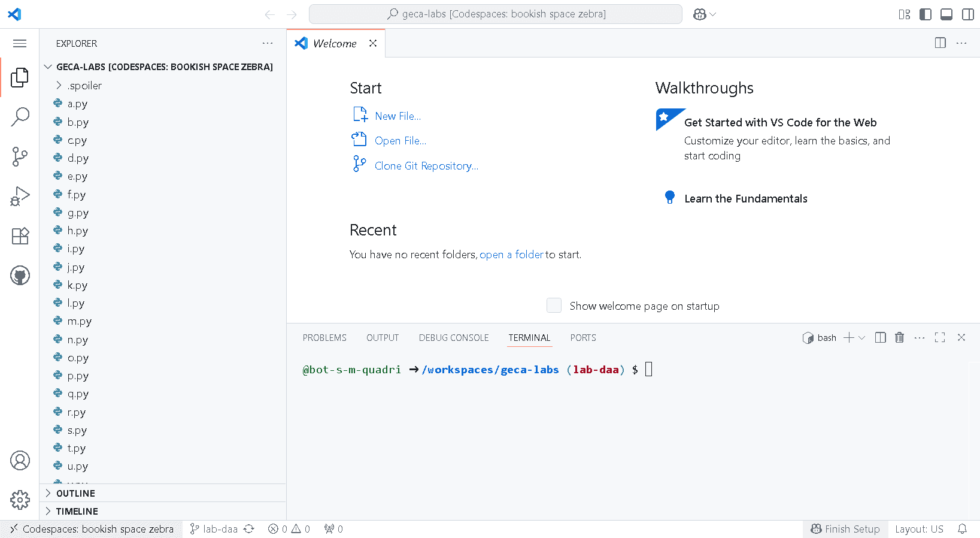Screen dimensions: 980x538
Task: Open notifications bell icon
Action: (x=962, y=529)
